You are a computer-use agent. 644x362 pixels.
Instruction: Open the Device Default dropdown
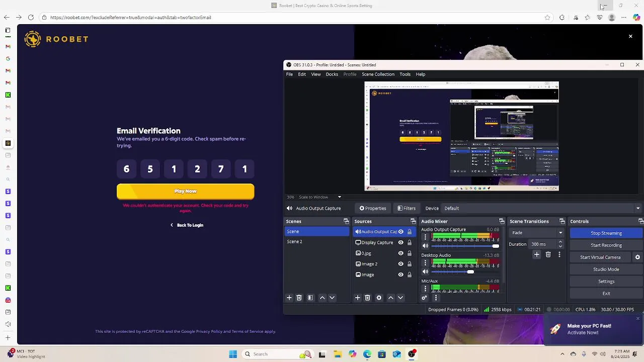tap(542, 208)
